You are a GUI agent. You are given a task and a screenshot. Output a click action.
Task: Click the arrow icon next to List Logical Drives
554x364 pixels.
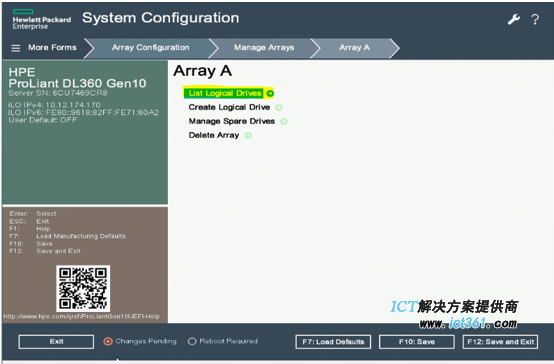point(270,93)
